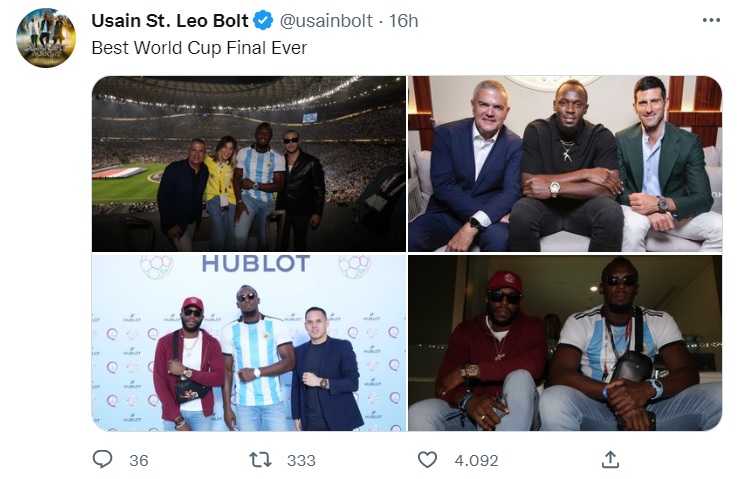Screen dimensions: 744x479
Task: Click the 16h timestamp
Action: pyautogui.click(x=403, y=21)
